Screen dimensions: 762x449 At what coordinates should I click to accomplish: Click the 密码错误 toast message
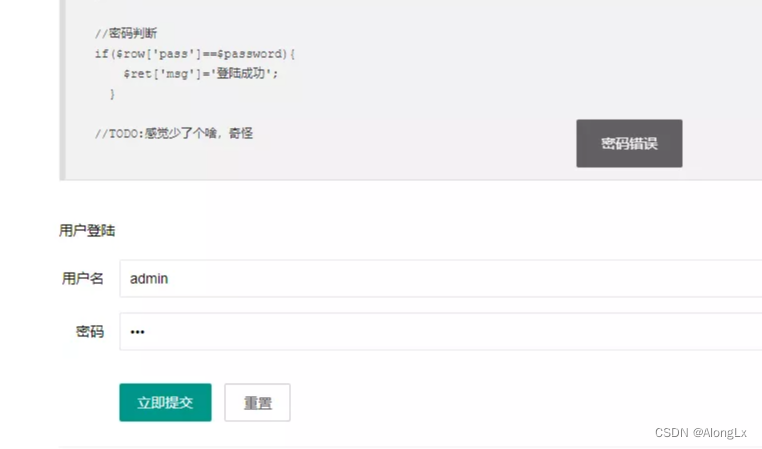coord(629,143)
